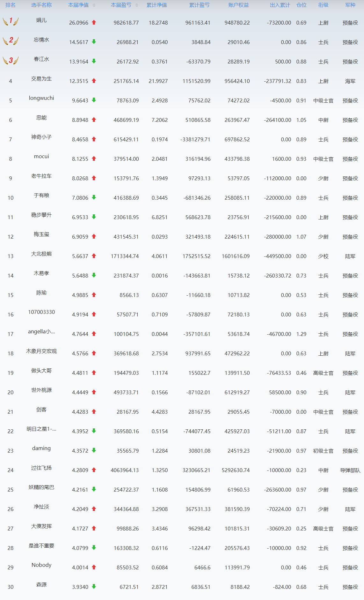The image size is (364, 600).
Task: Click the green down arrow next to 13.9164
Action: click(94, 61)
